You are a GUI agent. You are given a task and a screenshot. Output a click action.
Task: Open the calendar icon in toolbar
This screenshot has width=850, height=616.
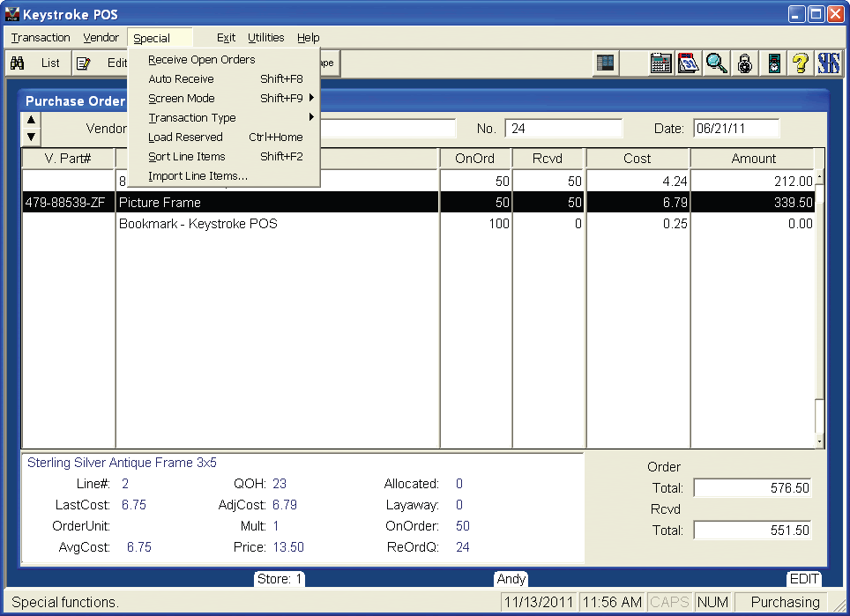(x=689, y=63)
